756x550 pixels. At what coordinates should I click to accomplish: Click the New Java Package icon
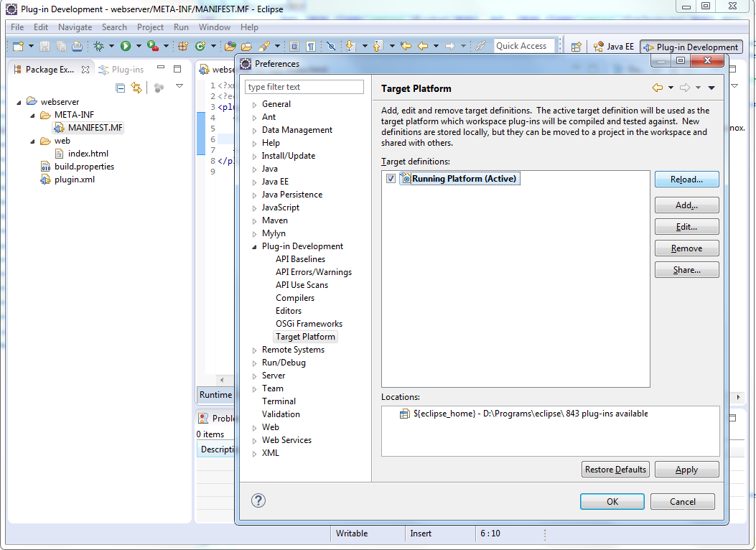pyautogui.click(x=183, y=46)
